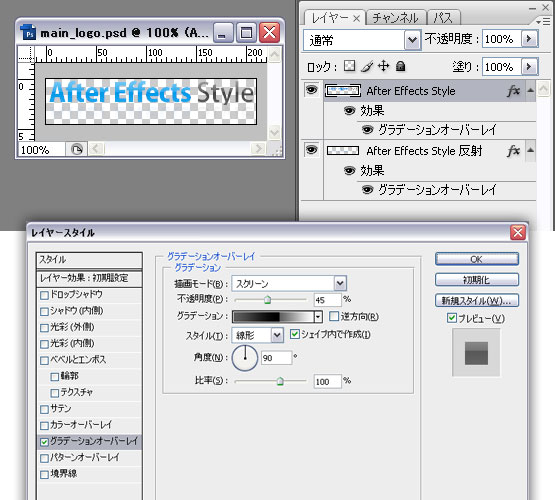This screenshot has width=555, height=500.
Task: Open 描画モード スクリーン dropdown
Action: coord(340,283)
